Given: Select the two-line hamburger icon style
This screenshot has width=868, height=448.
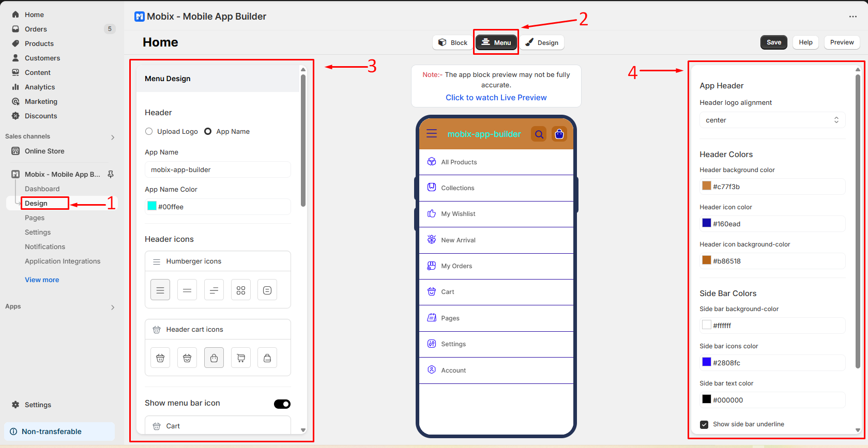Looking at the screenshot, I should tap(187, 290).
